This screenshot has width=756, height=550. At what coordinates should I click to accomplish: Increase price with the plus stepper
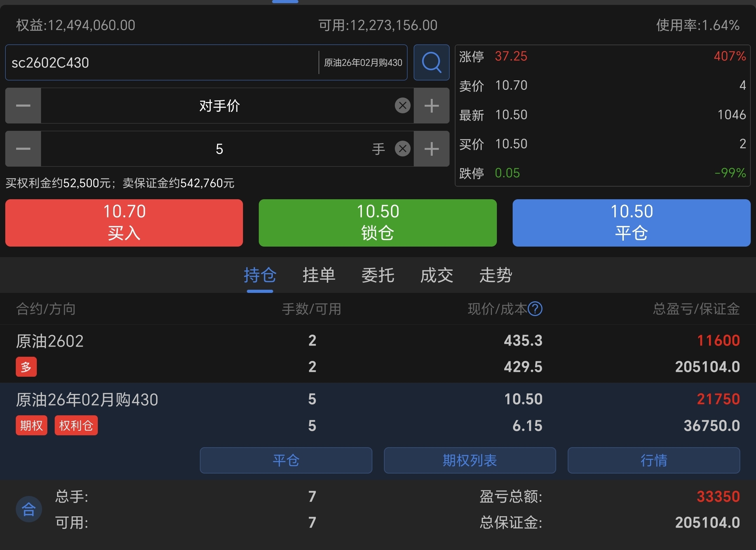click(x=431, y=106)
